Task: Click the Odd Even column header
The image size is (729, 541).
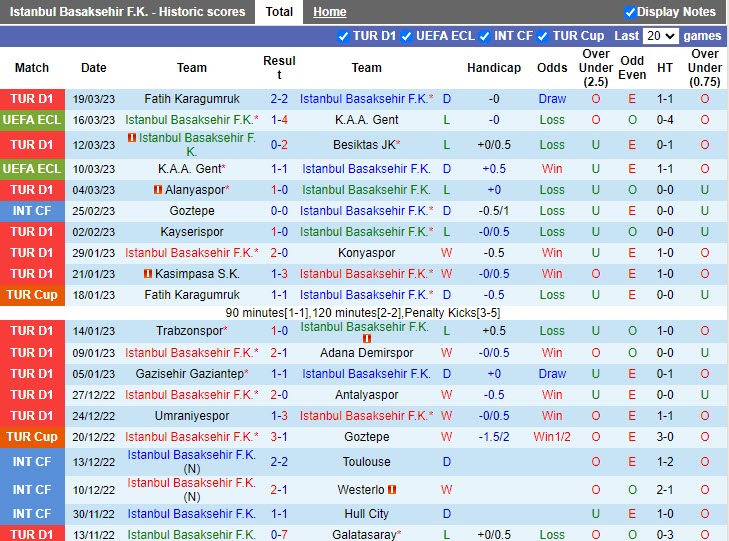Action: tap(632, 68)
